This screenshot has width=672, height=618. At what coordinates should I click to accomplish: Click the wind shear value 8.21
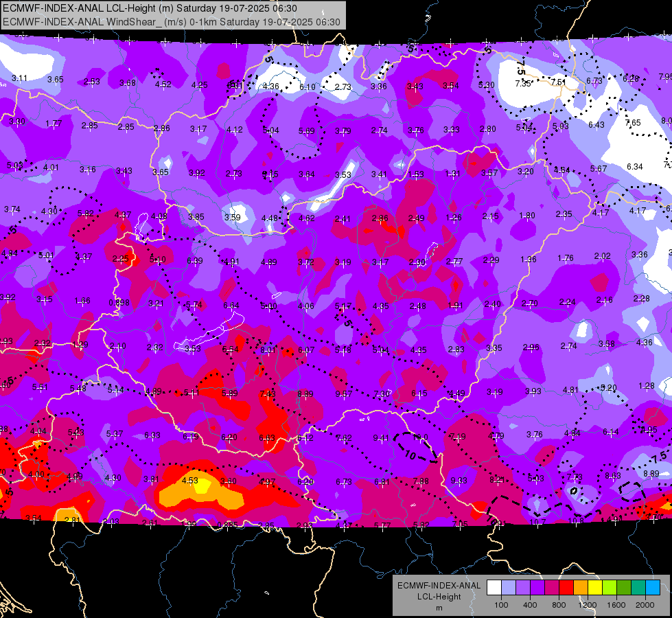[x=497, y=480]
